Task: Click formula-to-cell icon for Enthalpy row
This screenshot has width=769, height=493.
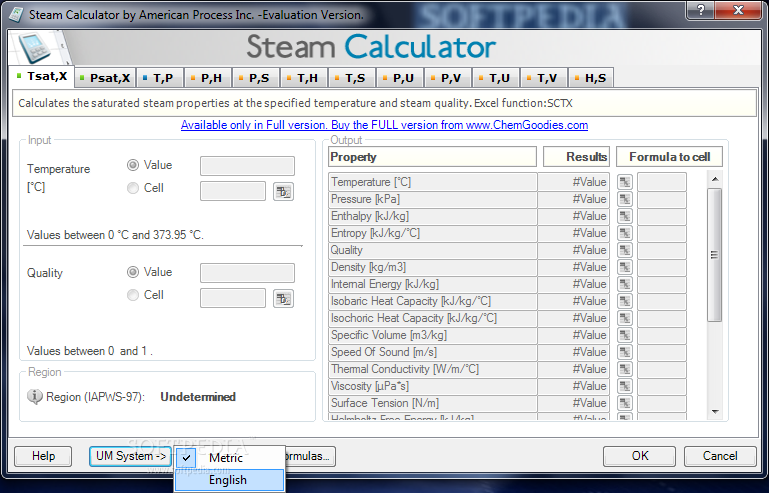Action: pyautogui.click(x=625, y=216)
